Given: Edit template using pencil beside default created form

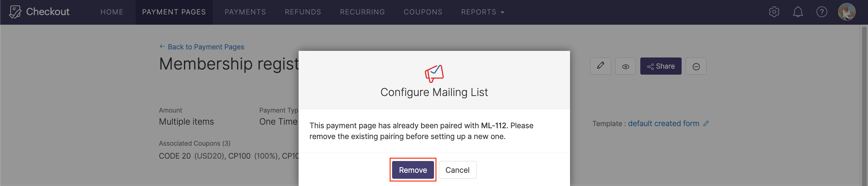Looking at the screenshot, I should (706, 123).
